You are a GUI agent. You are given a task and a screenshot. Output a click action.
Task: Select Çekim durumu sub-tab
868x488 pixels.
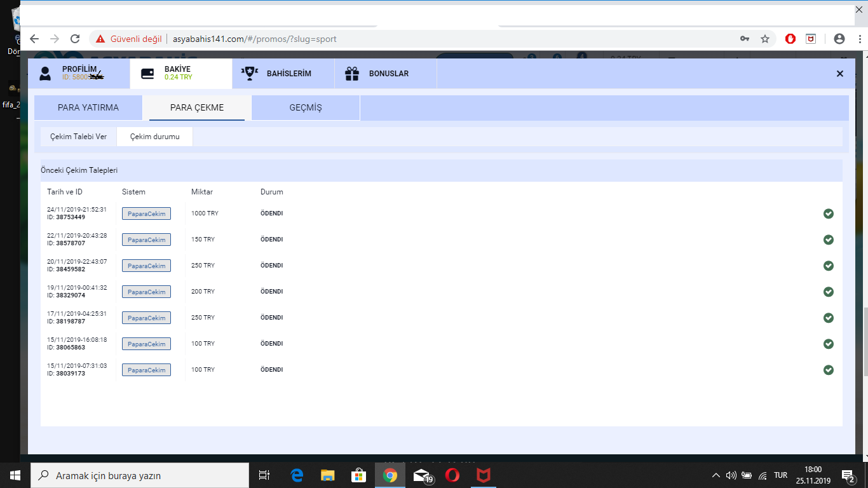tap(155, 137)
